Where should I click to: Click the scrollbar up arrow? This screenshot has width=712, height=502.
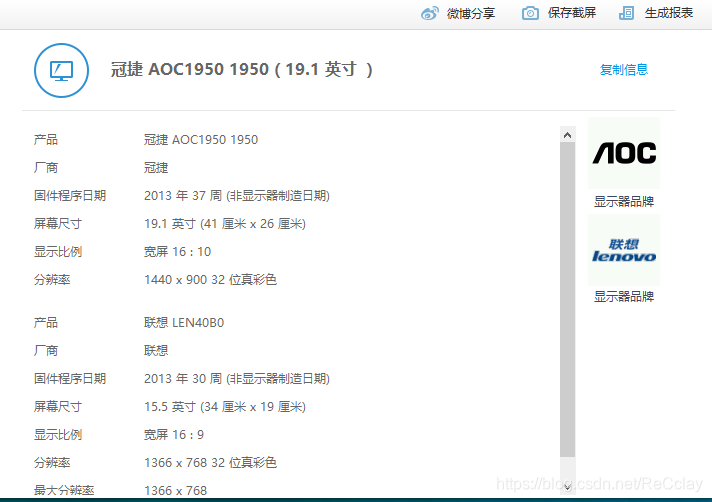coord(567,135)
